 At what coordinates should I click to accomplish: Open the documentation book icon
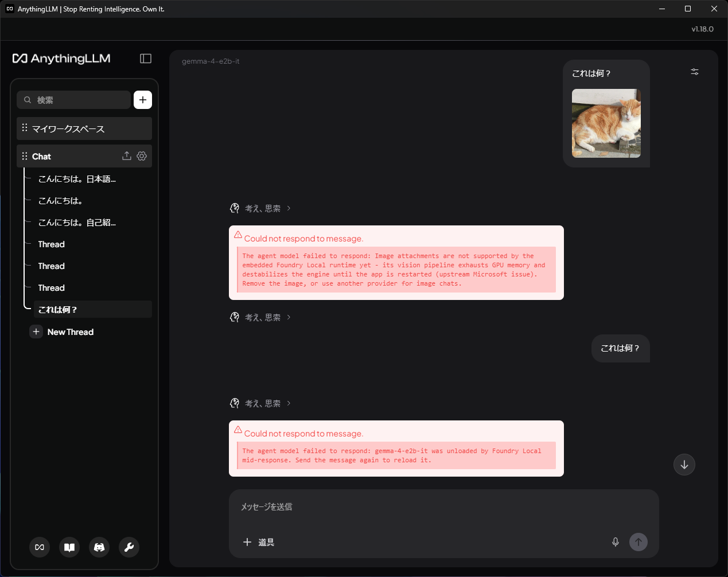(x=69, y=547)
